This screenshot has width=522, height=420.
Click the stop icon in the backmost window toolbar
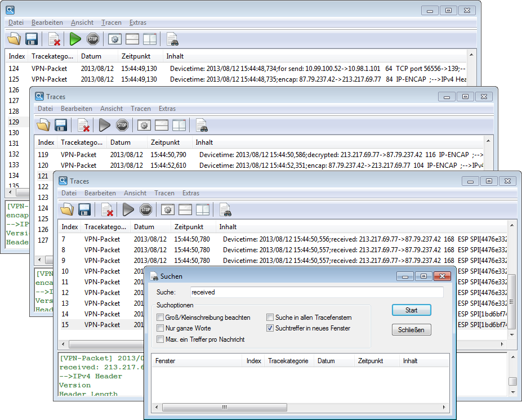(x=93, y=39)
